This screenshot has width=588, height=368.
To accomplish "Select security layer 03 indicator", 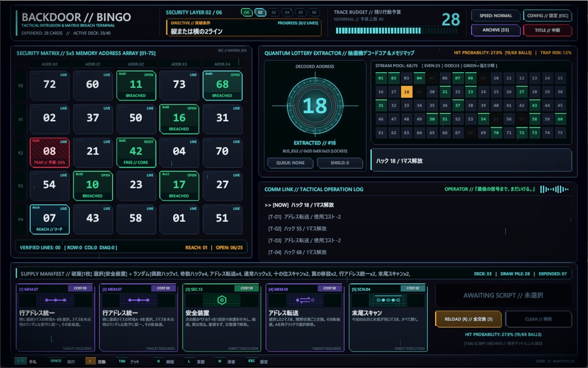I will click(x=274, y=13).
